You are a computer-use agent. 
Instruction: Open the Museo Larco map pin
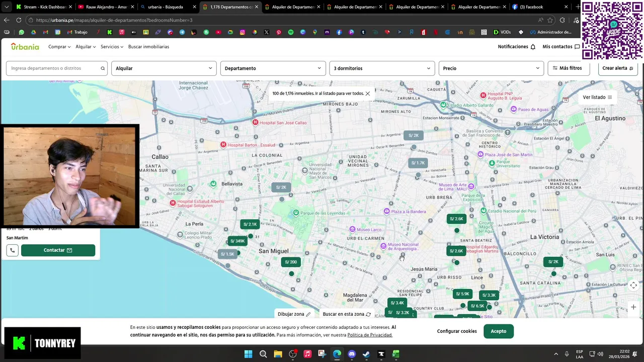pos(352,230)
